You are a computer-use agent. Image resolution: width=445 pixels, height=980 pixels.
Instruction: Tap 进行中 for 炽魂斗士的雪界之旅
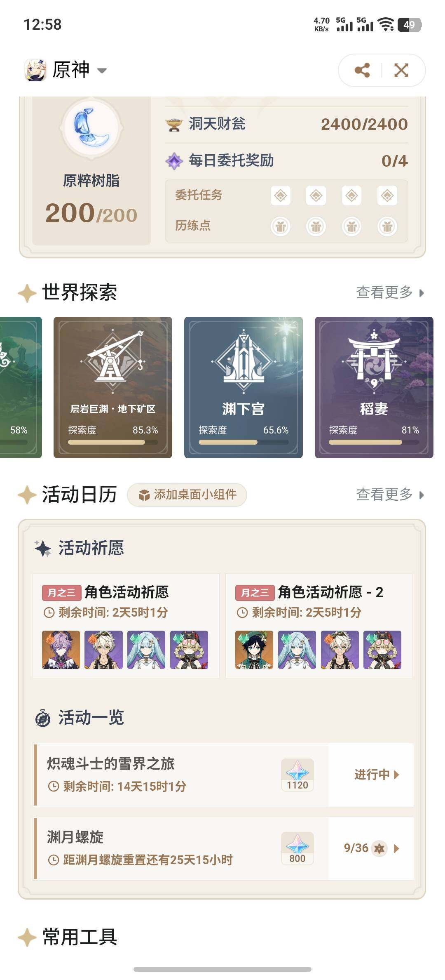(377, 775)
